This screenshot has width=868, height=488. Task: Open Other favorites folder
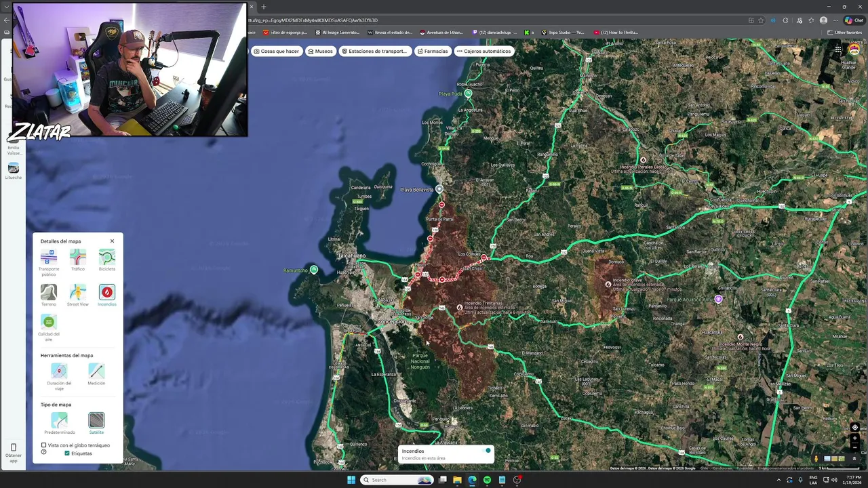tap(845, 33)
